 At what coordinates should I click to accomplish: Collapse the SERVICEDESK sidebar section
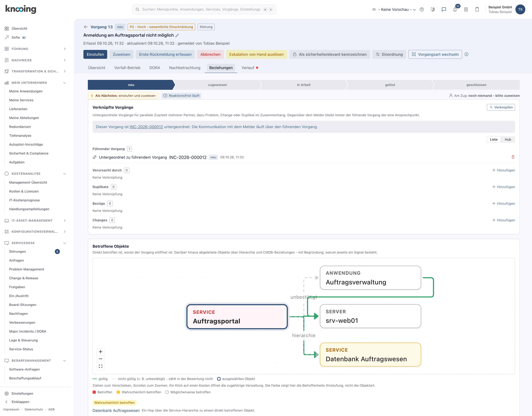[35, 243]
